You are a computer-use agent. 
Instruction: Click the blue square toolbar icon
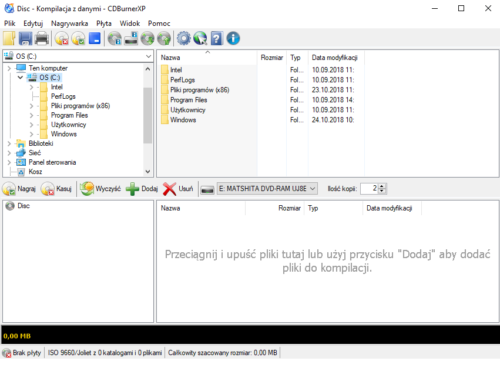click(x=95, y=38)
